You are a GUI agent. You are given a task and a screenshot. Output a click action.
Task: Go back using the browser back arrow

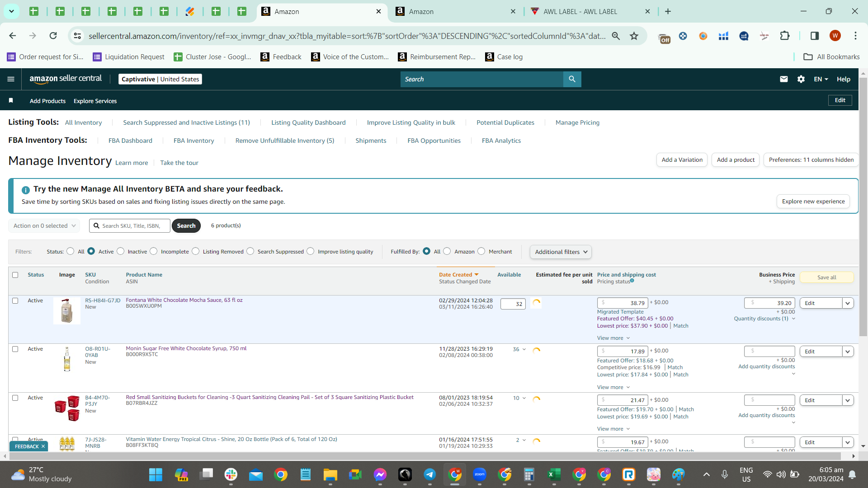point(13,36)
